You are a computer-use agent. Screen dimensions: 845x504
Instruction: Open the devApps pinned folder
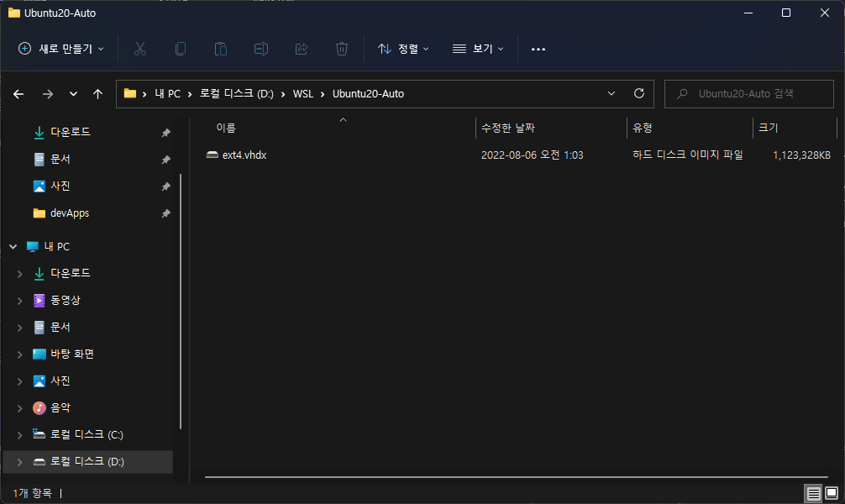point(70,213)
